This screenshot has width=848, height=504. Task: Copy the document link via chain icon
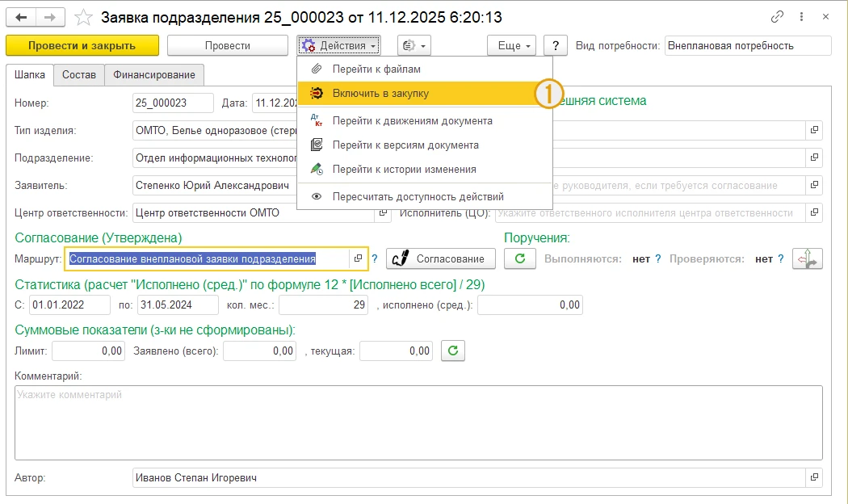tap(777, 17)
